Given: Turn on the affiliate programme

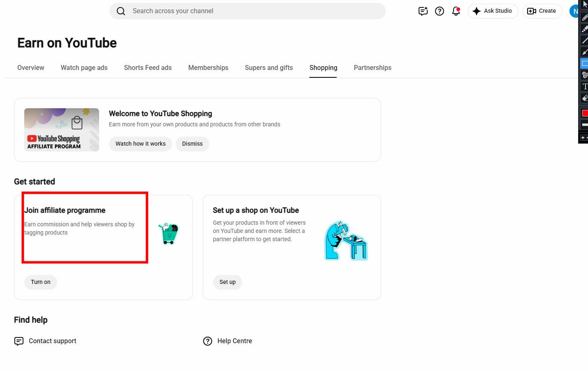Looking at the screenshot, I should [41, 282].
